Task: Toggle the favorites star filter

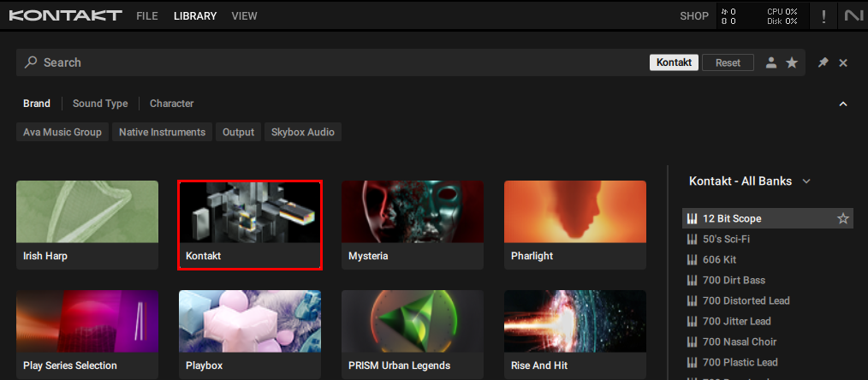Action: click(792, 62)
